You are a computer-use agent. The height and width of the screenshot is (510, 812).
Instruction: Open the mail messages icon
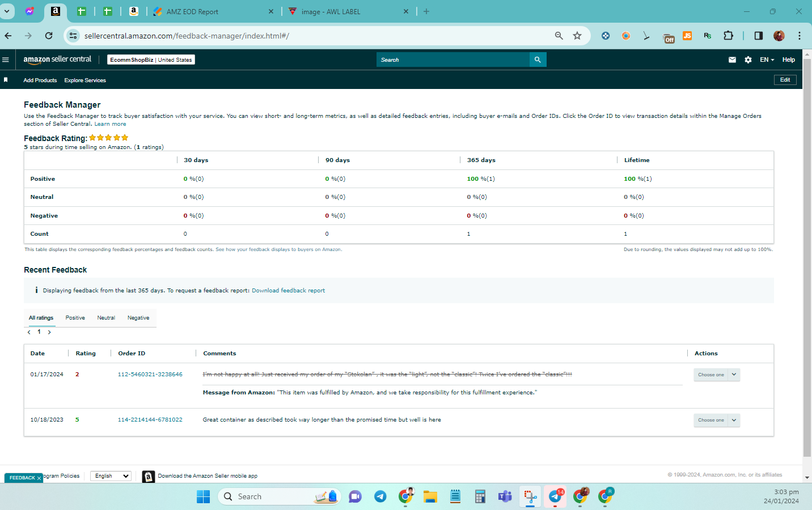coord(732,59)
